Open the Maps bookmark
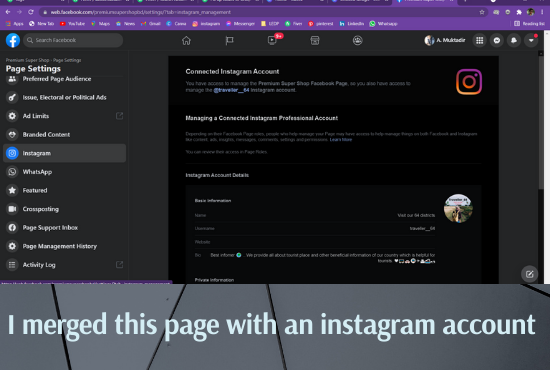Viewport: 550px width, 370px height. 100,23
